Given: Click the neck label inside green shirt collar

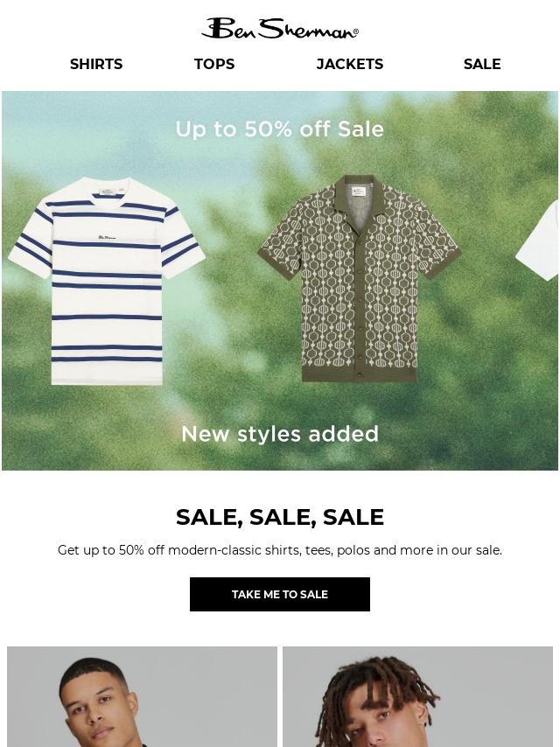Looking at the screenshot, I should [358, 192].
